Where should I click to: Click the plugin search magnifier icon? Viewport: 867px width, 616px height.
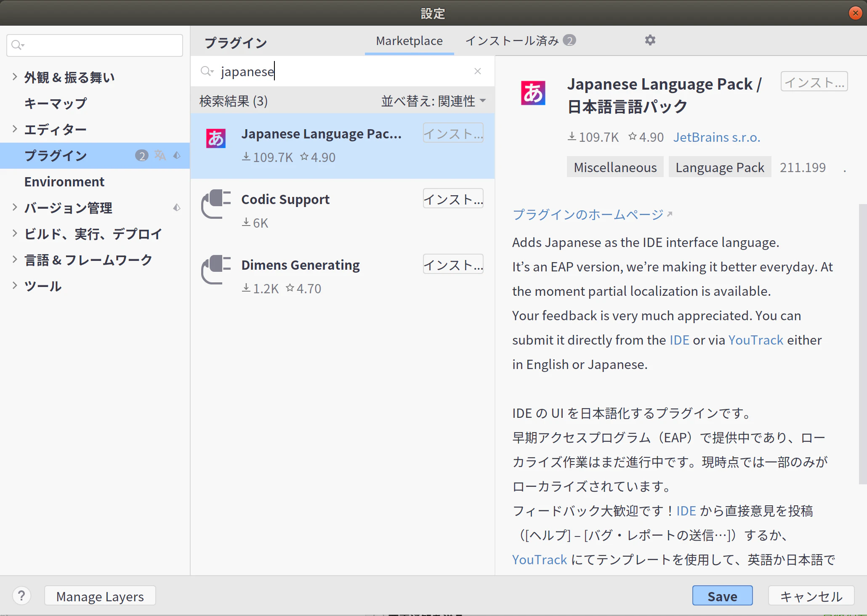pos(207,71)
